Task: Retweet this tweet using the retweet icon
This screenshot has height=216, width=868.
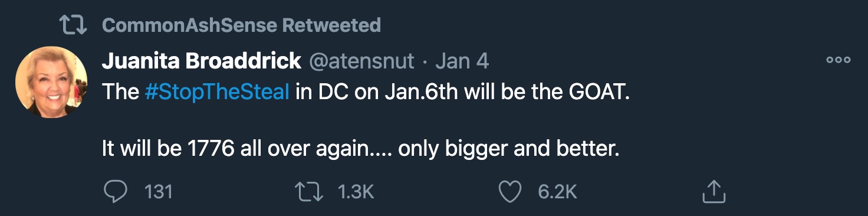Action: pyautogui.click(x=309, y=191)
